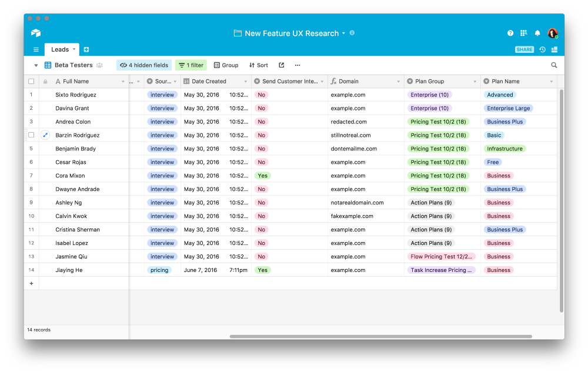
Task: Open the view sharing icon beside Sort
Action: tap(280, 65)
